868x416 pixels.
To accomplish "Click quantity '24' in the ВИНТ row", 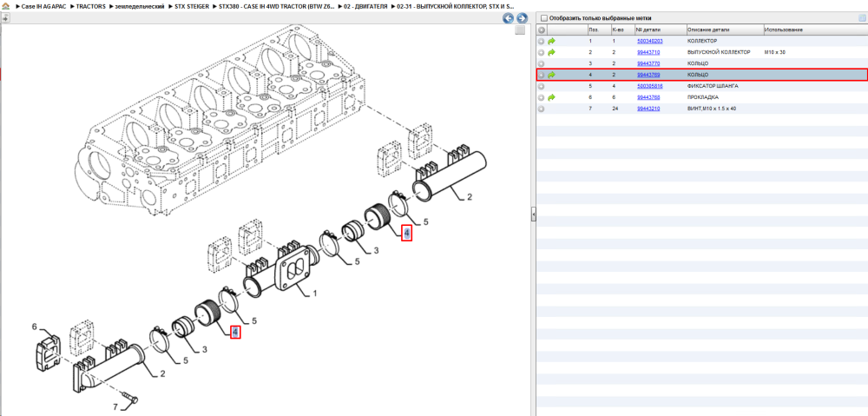I will (614, 109).
